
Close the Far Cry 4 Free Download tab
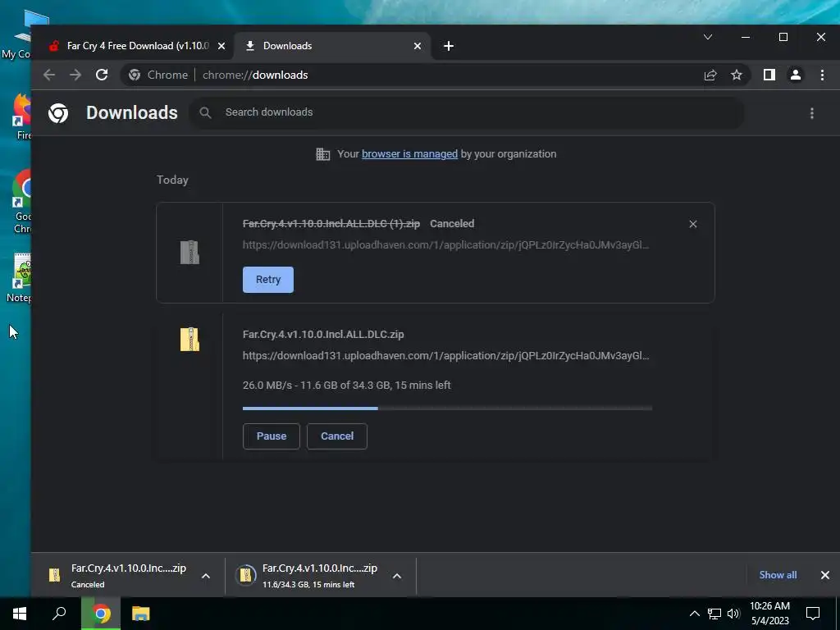(x=221, y=46)
